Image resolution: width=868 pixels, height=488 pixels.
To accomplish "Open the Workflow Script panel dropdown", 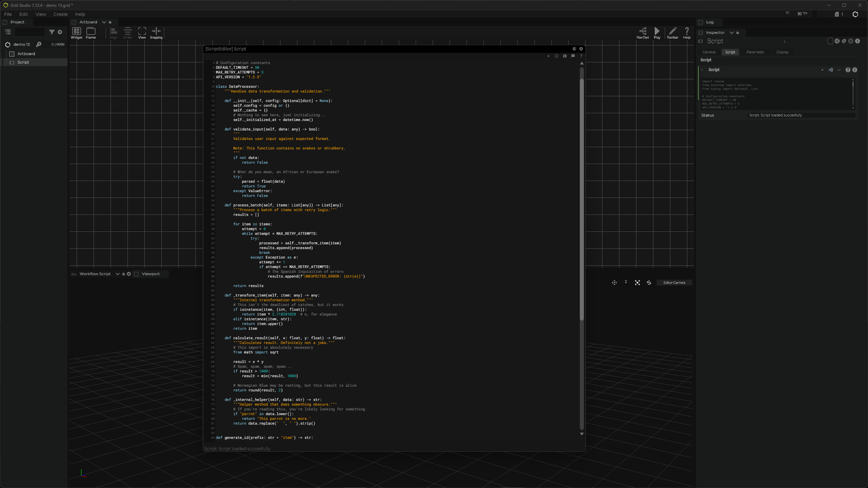I will 117,274.
